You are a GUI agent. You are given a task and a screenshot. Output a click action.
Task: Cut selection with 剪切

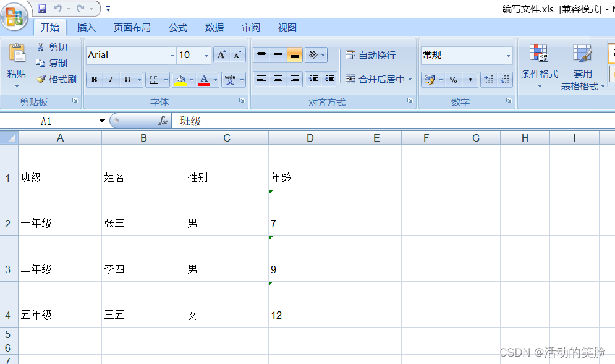[x=52, y=48]
